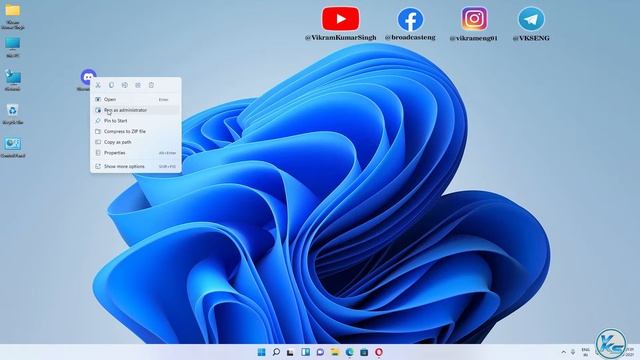Select the Network desktop icon
Image resolution: width=640 pixels, height=360 pixels.
click(13, 76)
